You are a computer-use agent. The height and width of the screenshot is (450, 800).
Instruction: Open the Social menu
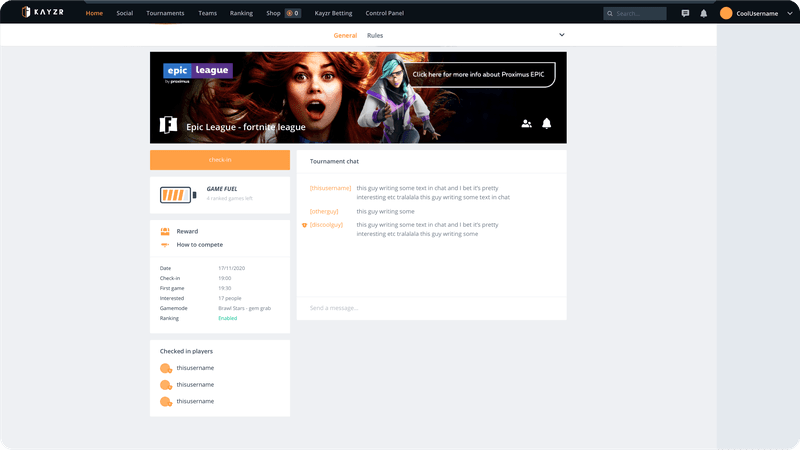point(124,13)
